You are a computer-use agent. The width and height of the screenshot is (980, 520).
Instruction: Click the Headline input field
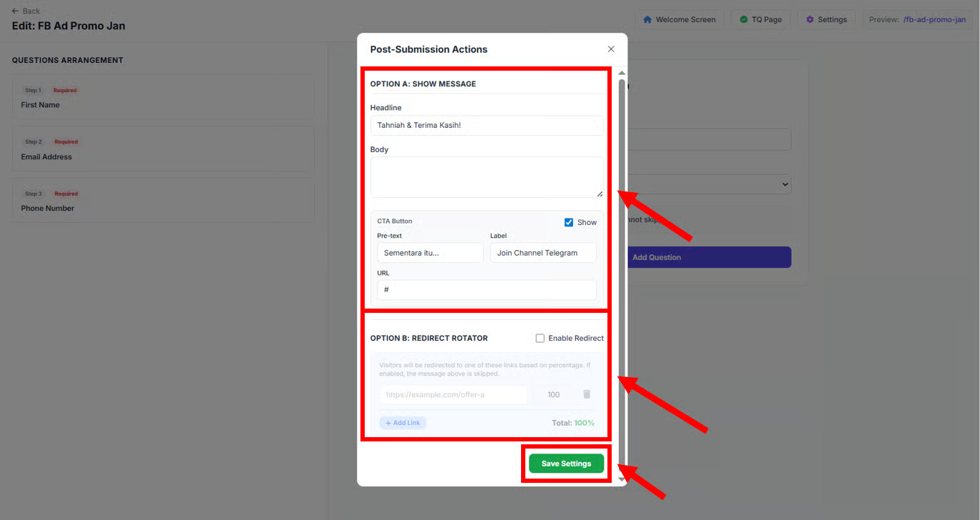pyautogui.click(x=487, y=126)
